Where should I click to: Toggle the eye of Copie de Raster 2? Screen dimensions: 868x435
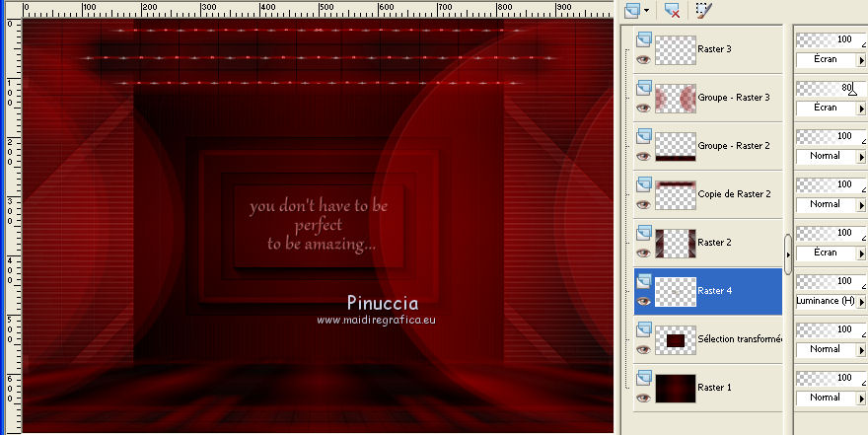(643, 204)
